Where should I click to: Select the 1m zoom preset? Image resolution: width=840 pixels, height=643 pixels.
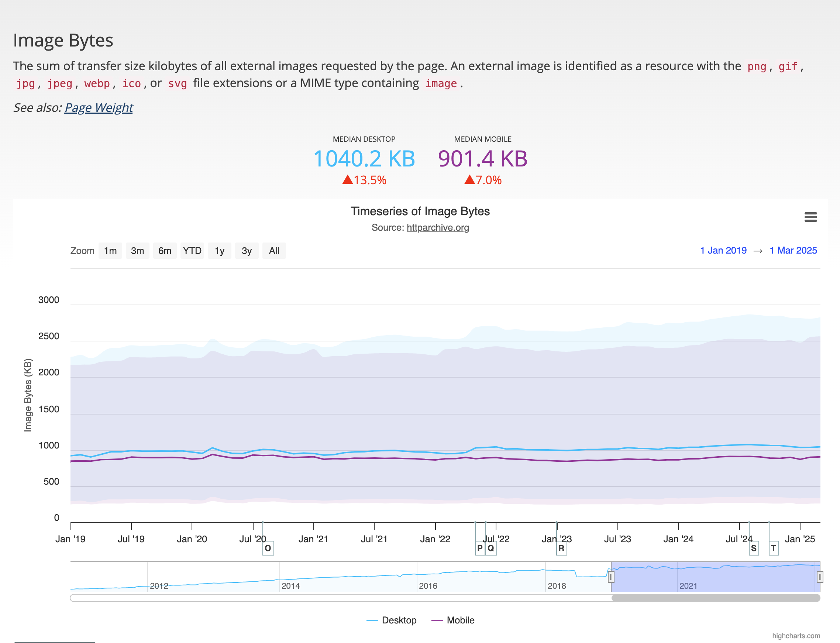point(110,250)
